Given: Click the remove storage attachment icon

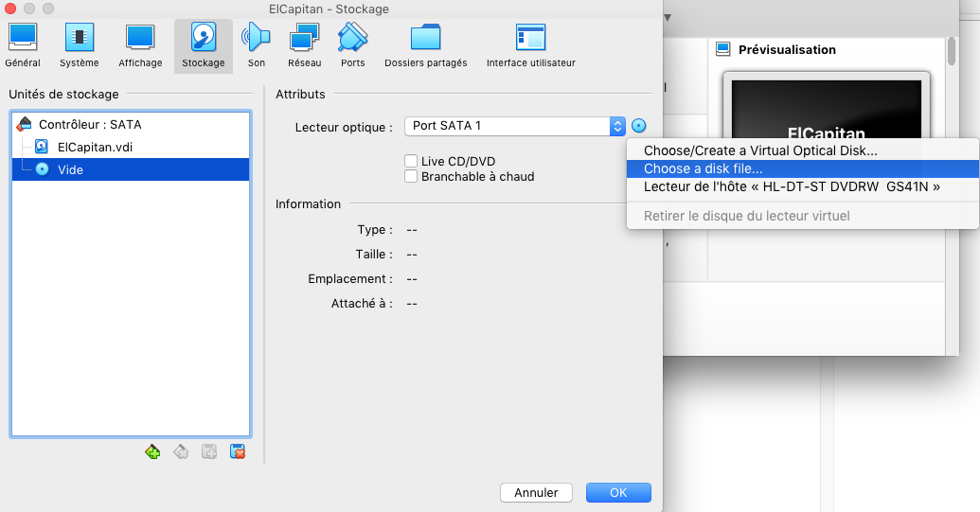Looking at the screenshot, I should (238, 451).
